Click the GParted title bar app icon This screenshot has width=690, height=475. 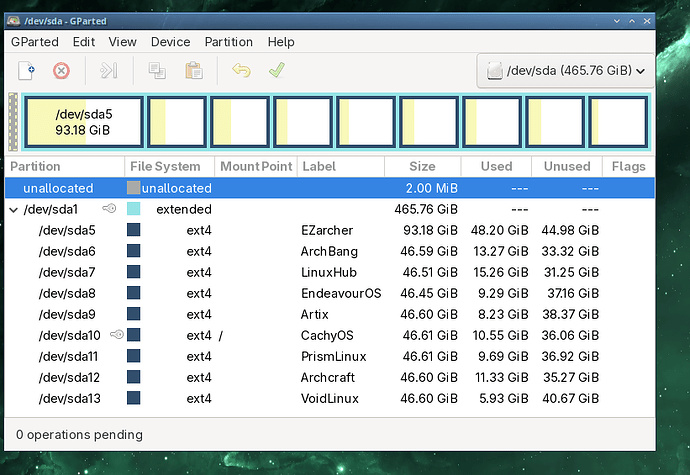click(14, 21)
